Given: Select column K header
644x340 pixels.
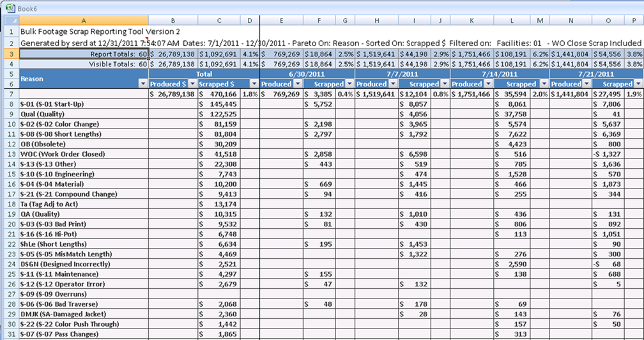Looking at the screenshot, I should 472,20.
